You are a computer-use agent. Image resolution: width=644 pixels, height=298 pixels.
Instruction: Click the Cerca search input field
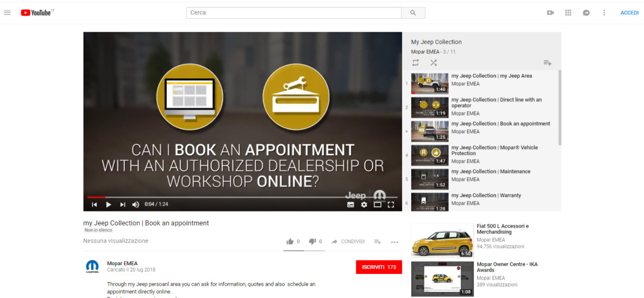[294, 13]
